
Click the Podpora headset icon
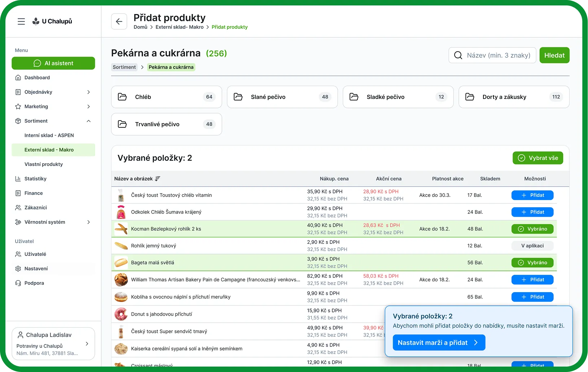(18, 283)
